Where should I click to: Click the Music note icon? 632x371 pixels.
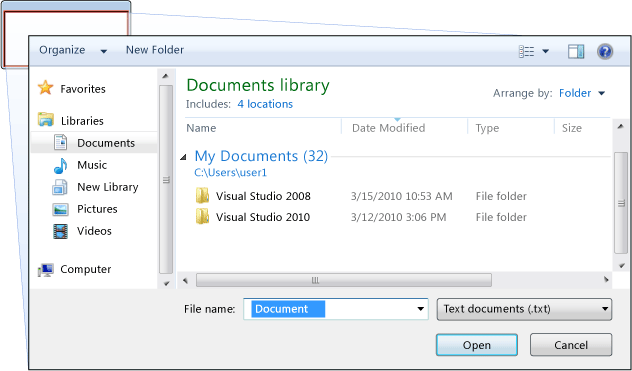click(x=60, y=165)
